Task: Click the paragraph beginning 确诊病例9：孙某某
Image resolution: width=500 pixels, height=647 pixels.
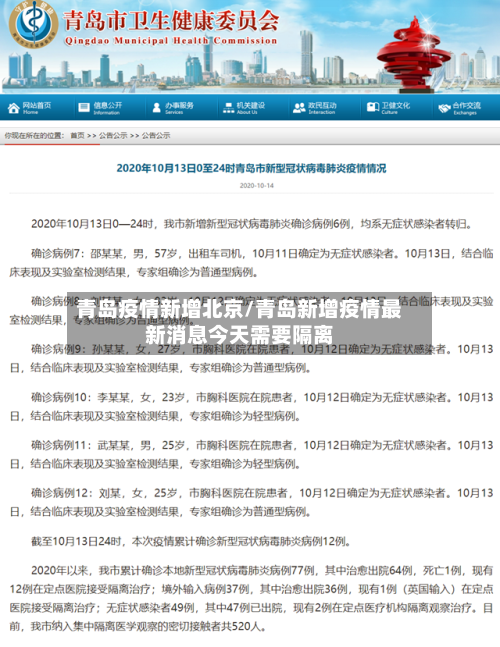Action: (251, 358)
